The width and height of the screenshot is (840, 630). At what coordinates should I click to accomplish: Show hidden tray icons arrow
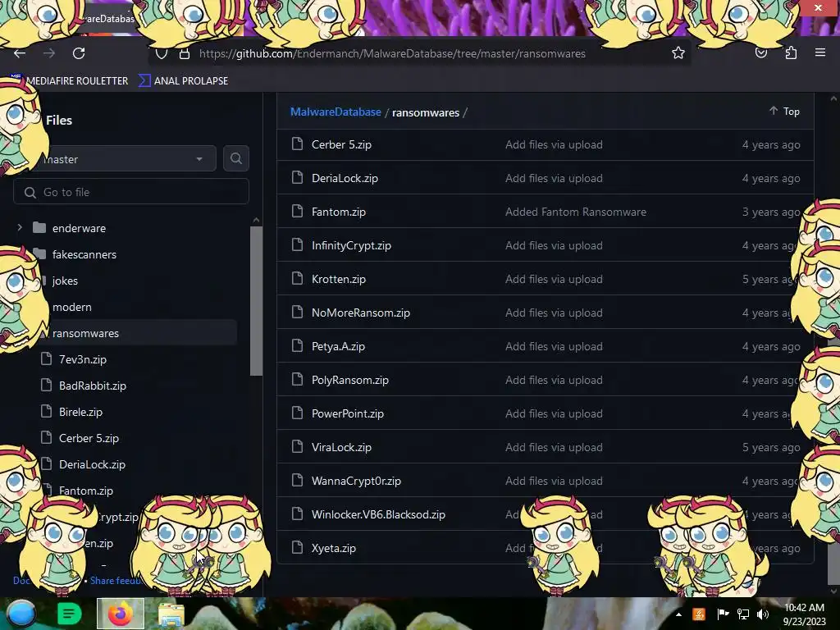coord(678,614)
